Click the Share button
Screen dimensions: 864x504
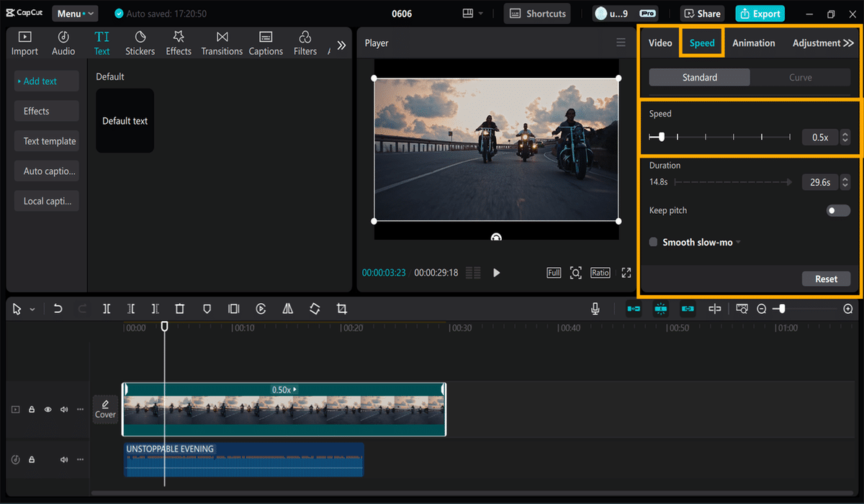702,14
